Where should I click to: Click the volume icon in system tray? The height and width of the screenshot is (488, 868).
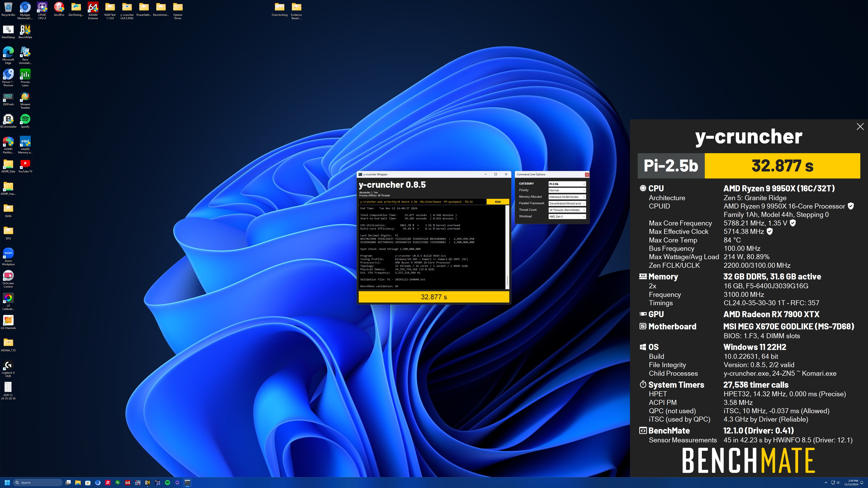838,483
